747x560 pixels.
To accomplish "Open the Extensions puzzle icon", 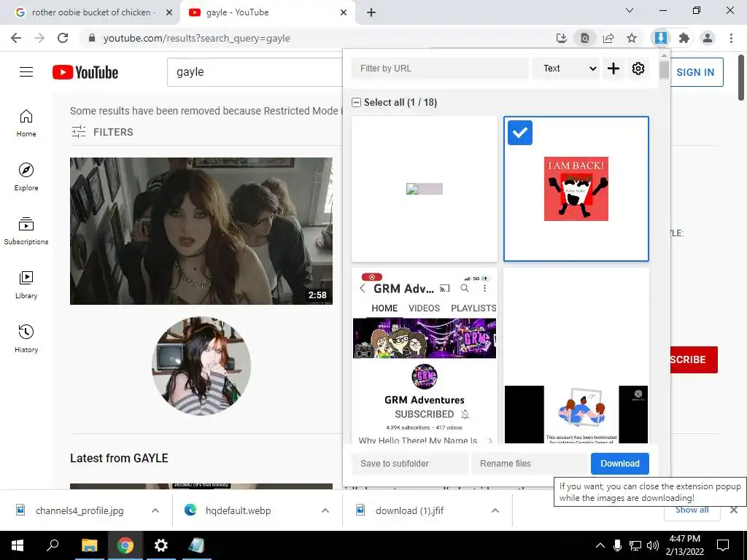I will (x=684, y=38).
